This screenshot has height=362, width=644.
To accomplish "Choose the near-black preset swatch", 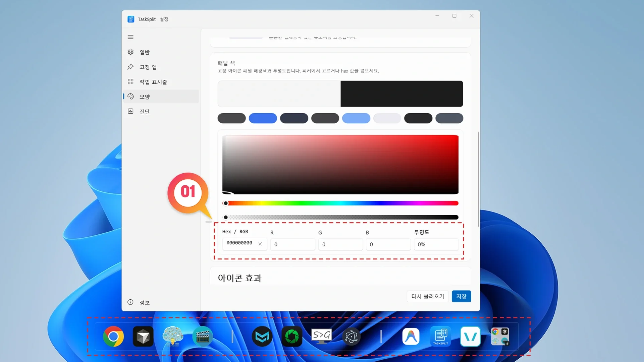I will tap(418, 118).
